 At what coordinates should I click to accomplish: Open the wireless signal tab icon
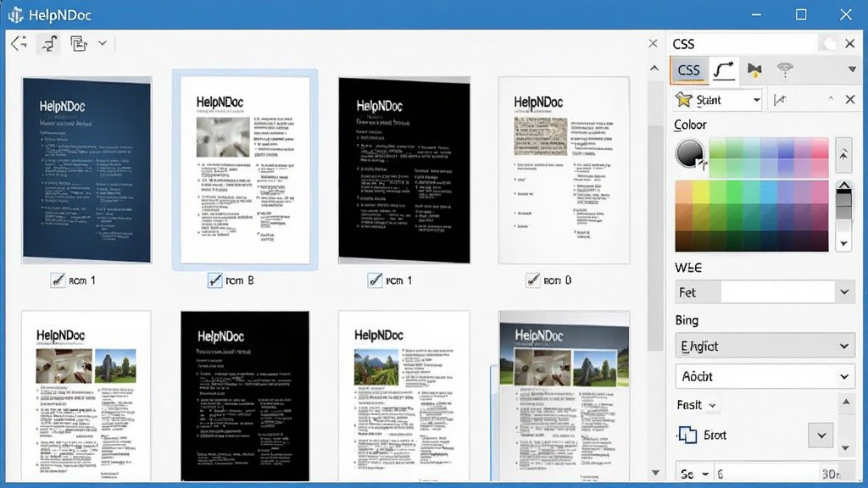[x=784, y=69]
